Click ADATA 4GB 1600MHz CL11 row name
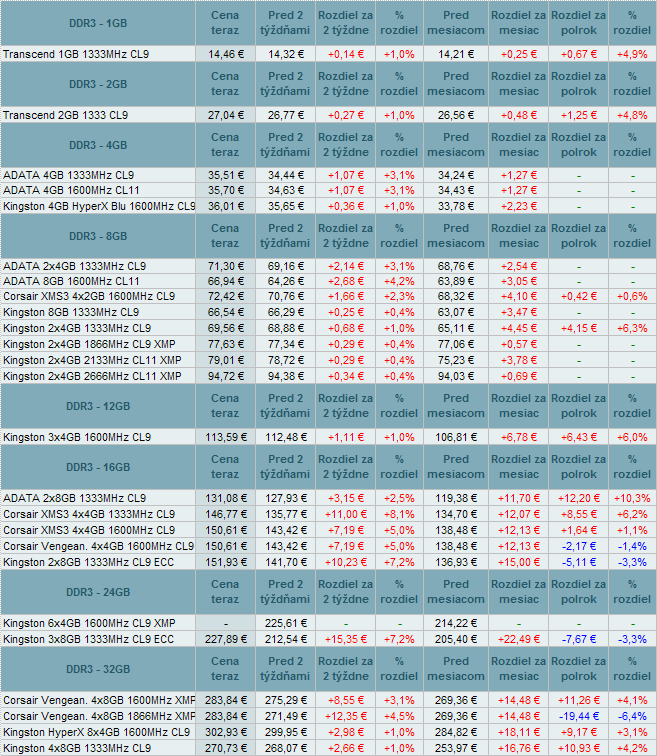Screen dimensions: 657x756 (71, 190)
